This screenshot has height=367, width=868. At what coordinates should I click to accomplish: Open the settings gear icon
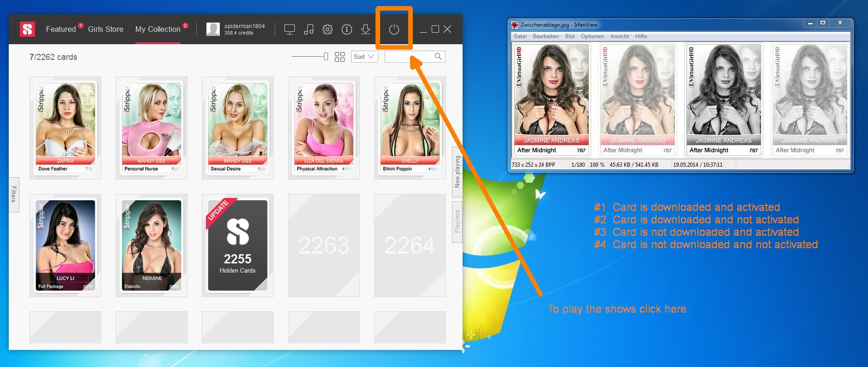(x=328, y=29)
